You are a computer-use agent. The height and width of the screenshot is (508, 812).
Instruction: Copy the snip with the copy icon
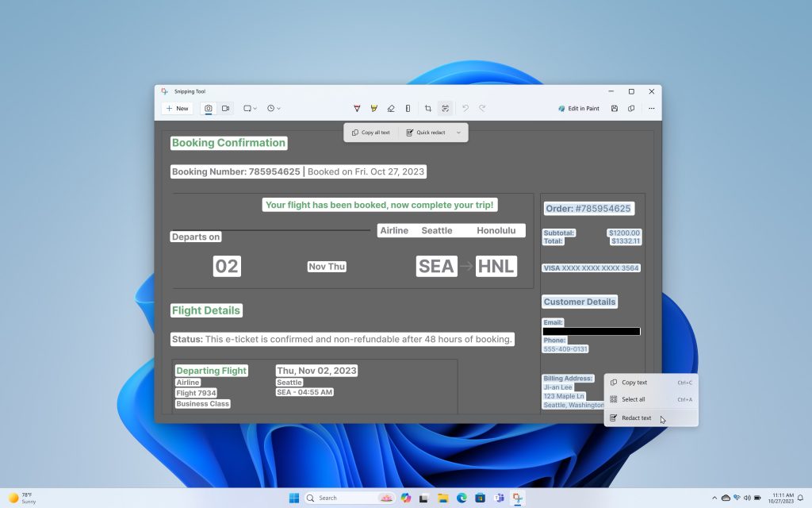(x=630, y=108)
